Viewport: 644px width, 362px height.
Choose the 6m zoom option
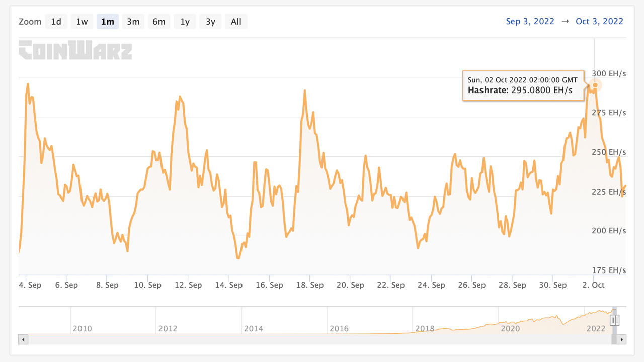click(x=159, y=22)
